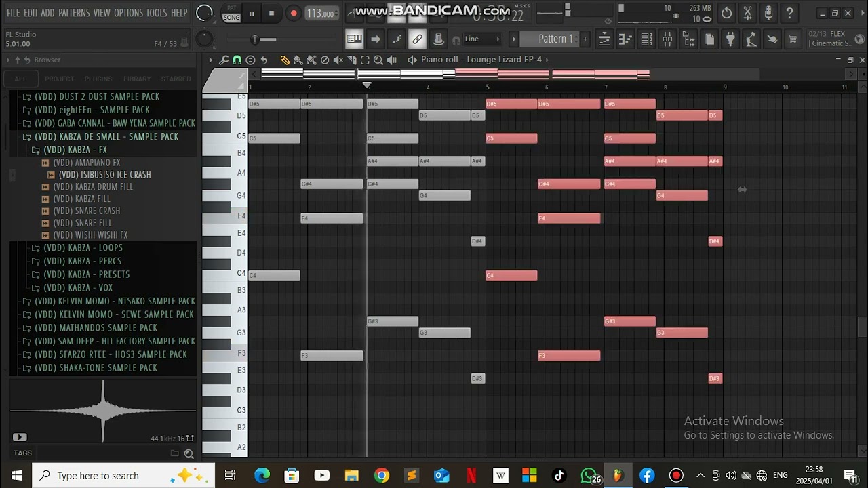Open the FILE menu
868x488 pixels.
[x=14, y=13]
